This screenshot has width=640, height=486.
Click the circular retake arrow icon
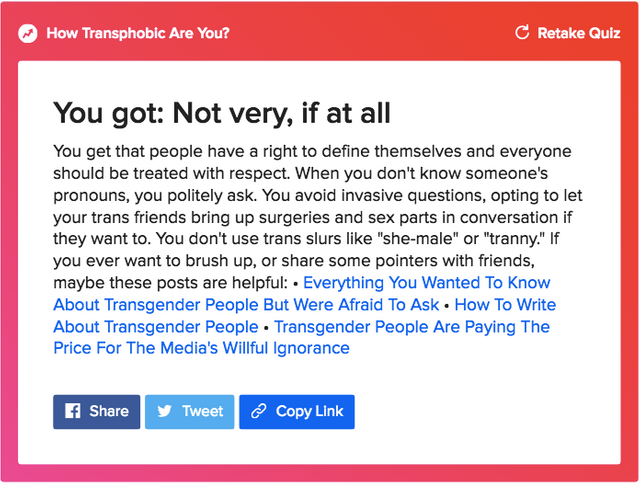(522, 32)
